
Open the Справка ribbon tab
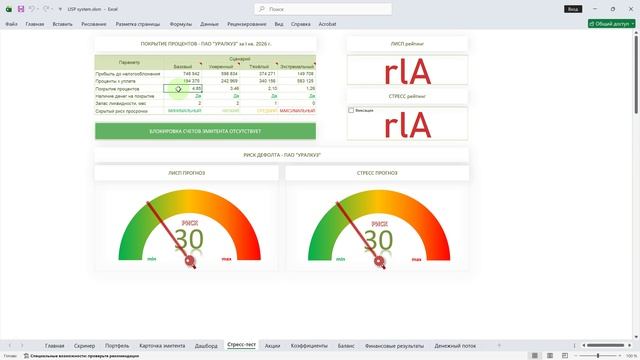tap(301, 24)
